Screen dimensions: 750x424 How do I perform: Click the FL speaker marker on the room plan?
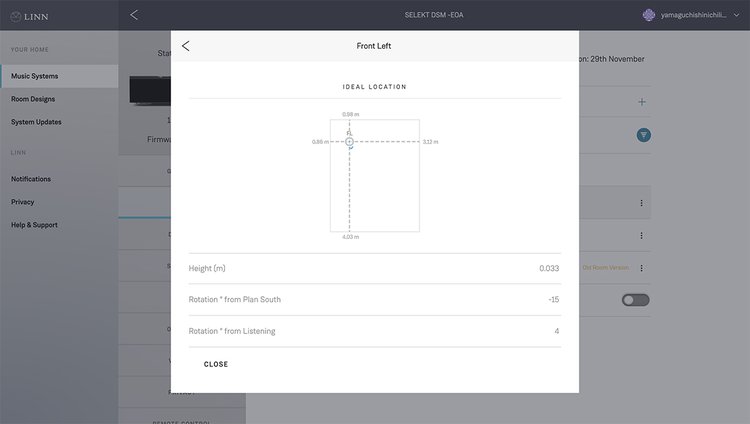point(349,142)
